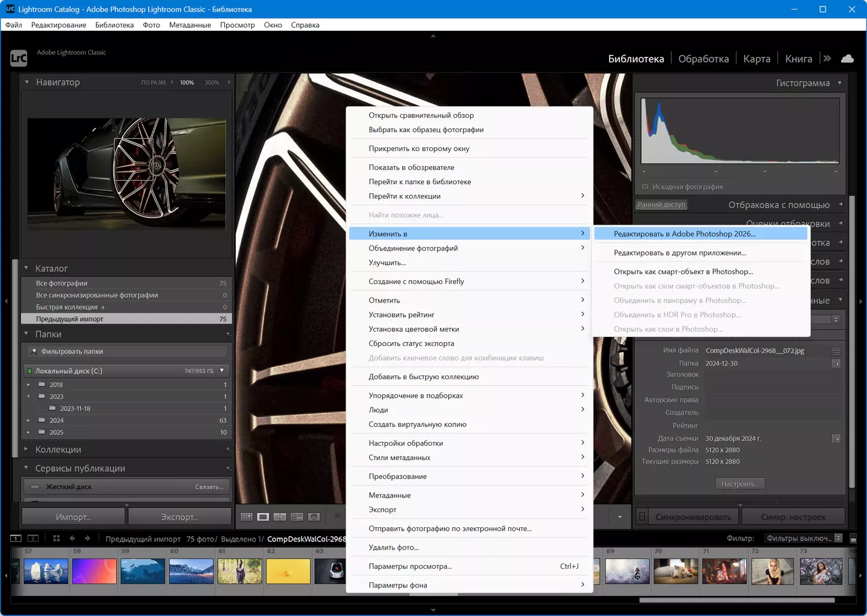Expand the 2024 folder tree

point(28,420)
